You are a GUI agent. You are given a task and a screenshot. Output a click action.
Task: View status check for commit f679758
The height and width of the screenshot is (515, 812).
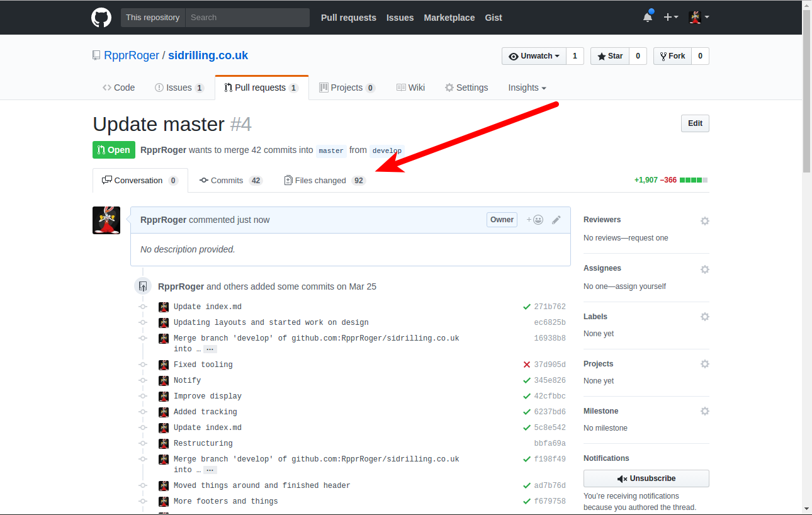pos(527,501)
